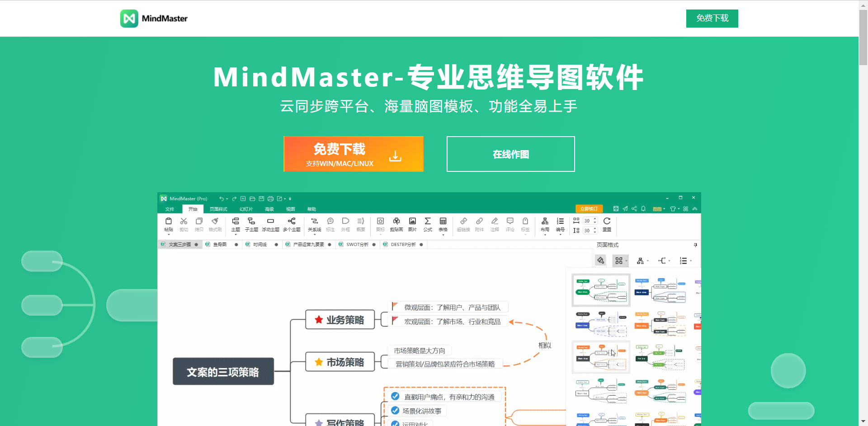
Task: Switch to SWOT分析 document tab
Action: (357, 245)
